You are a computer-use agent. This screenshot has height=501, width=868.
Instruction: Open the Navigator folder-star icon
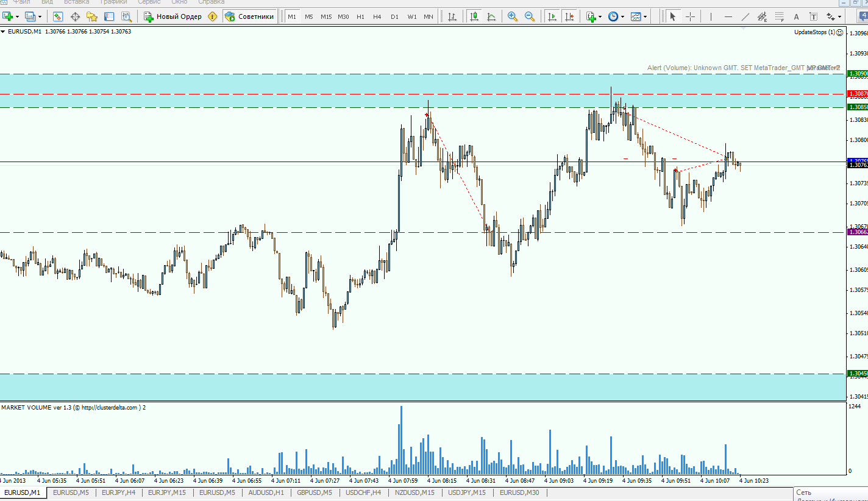point(92,16)
